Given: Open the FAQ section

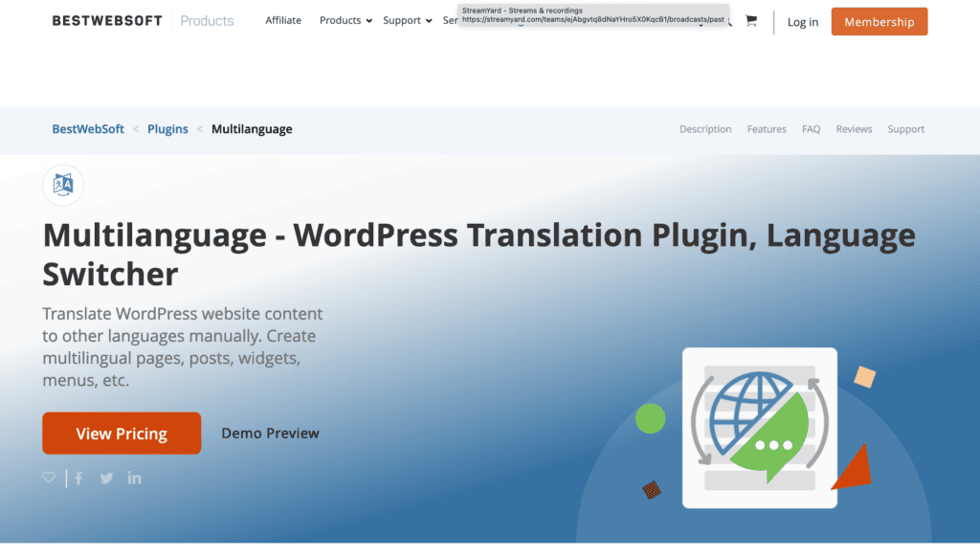Looking at the screenshot, I should point(811,128).
